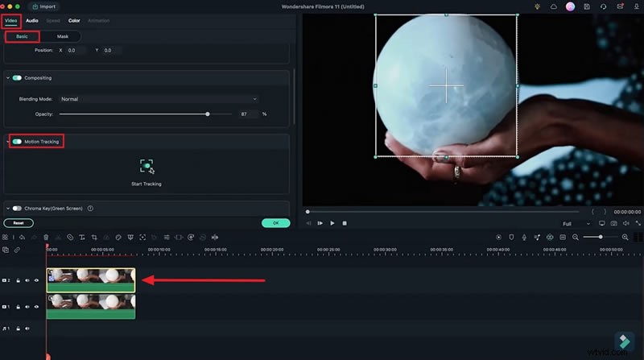This screenshot has height=360, width=644.
Task: Open the user account avatar
Action: coord(570,6)
